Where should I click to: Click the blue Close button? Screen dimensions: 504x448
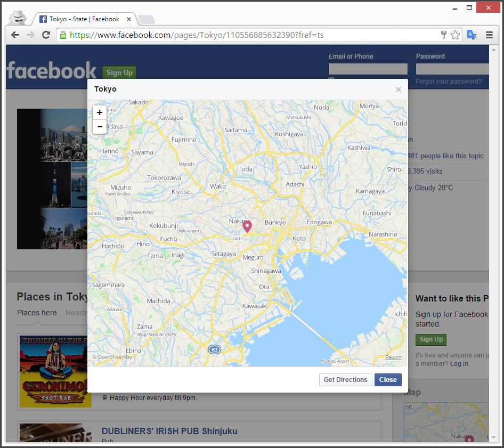388,379
